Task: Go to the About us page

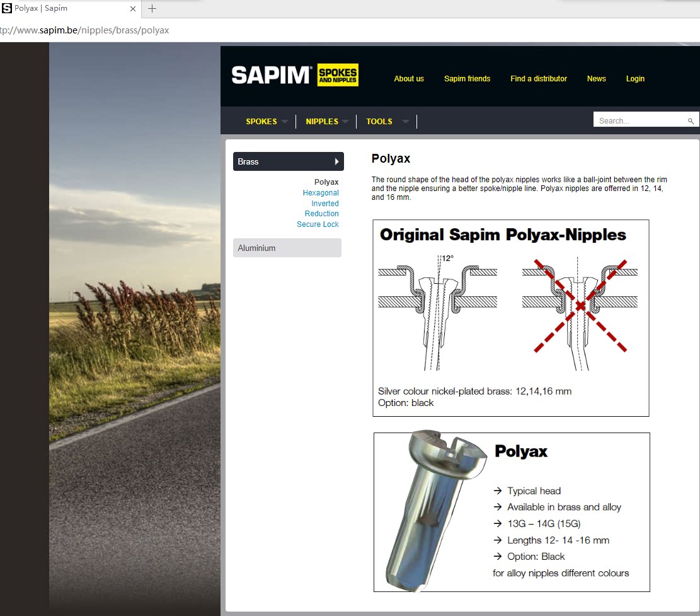Action: [409, 79]
